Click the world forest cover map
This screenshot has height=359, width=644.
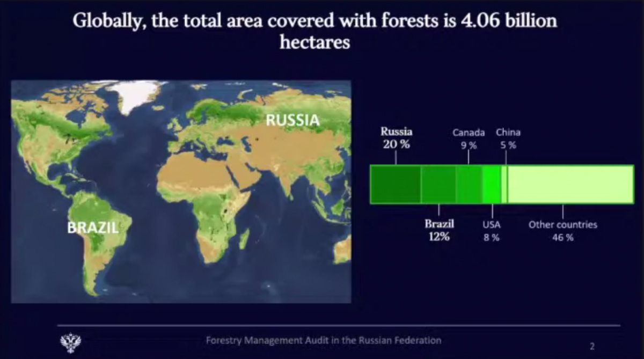[181, 192]
